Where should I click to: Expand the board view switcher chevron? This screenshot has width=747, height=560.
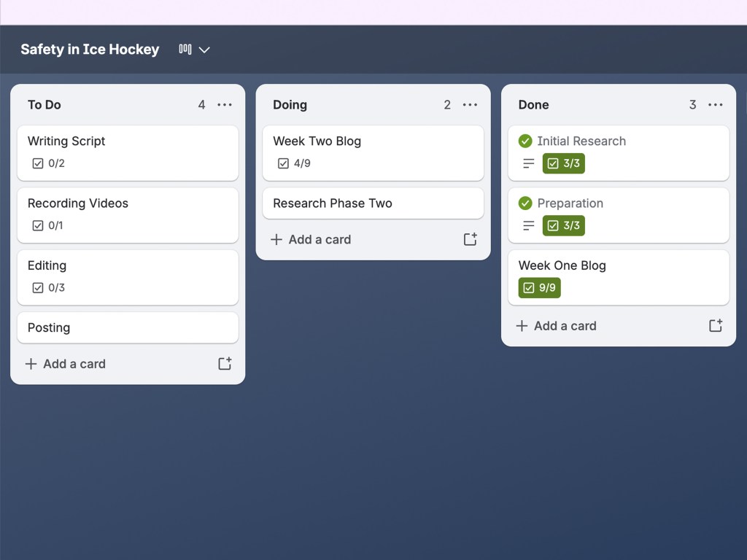pyautogui.click(x=204, y=50)
